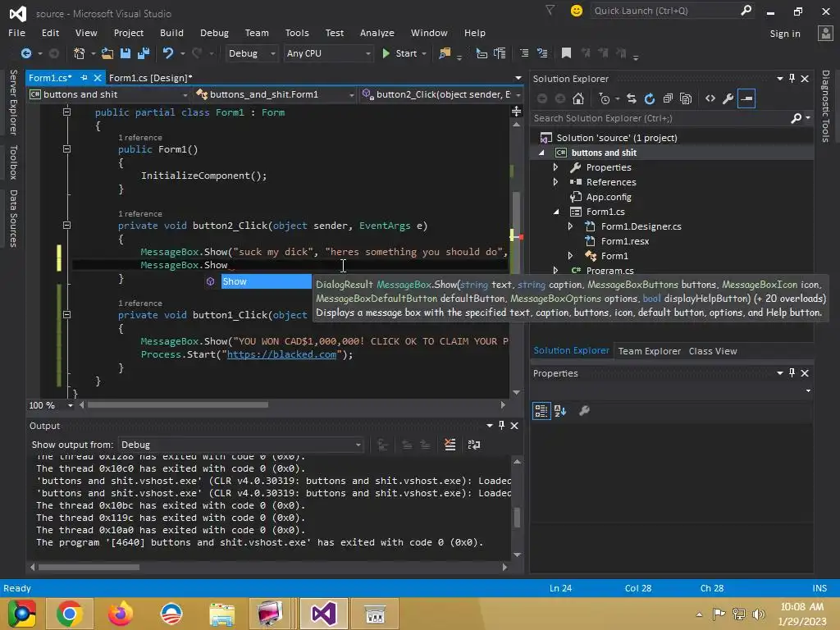This screenshot has width=840, height=630.
Task: Switch to the Class View tab
Action: [x=713, y=351]
